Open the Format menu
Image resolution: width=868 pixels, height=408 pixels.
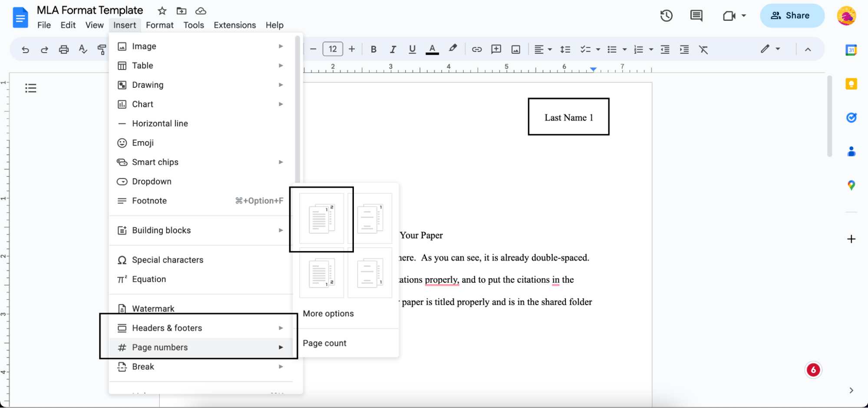159,25
